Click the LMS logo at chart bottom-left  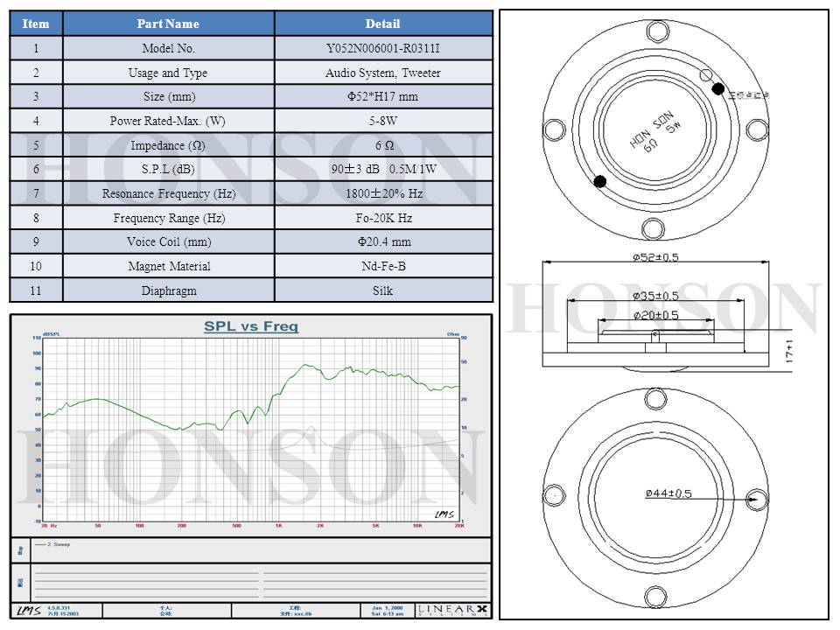tap(28, 609)
